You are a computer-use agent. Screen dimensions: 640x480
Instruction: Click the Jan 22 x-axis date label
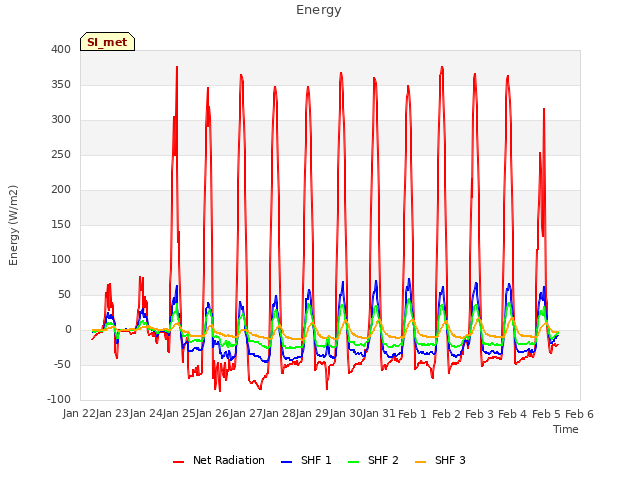click(x=79, y=414)
